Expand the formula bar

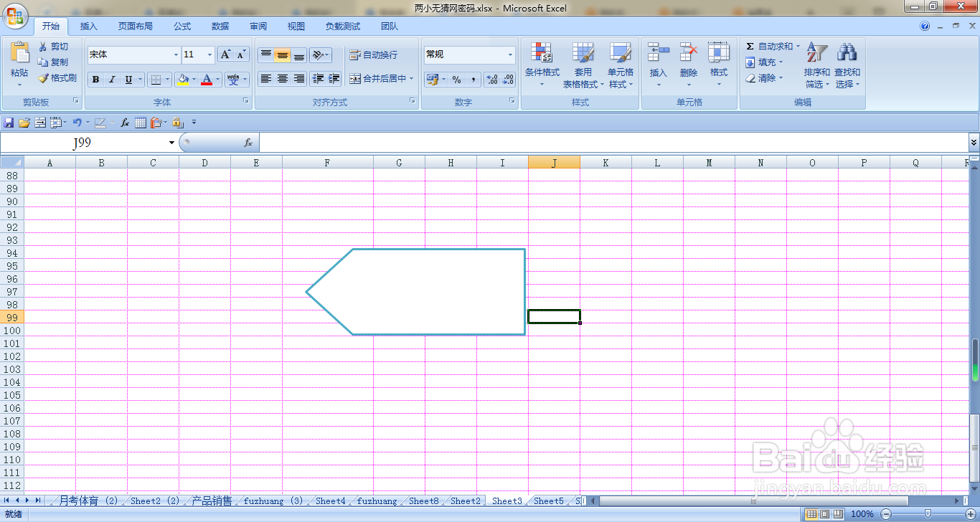(x=974, y=143)
